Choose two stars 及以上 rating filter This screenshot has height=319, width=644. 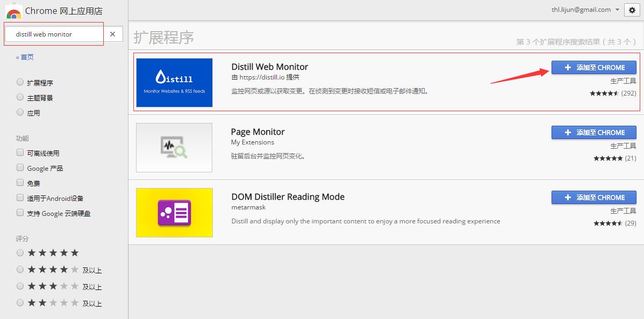pos(20,302)
